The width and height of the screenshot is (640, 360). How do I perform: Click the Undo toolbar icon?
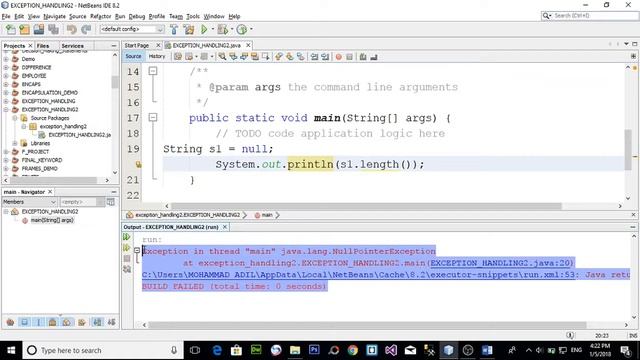pos(72,29)
